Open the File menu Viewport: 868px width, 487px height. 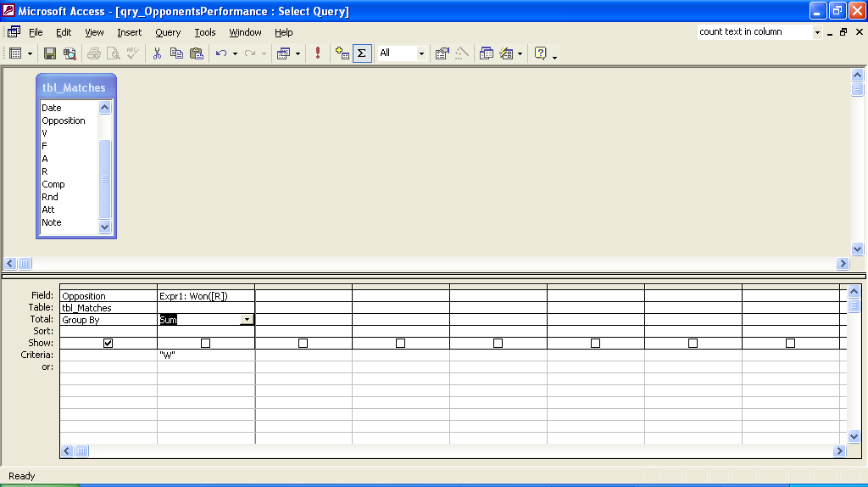coord(36,32)
